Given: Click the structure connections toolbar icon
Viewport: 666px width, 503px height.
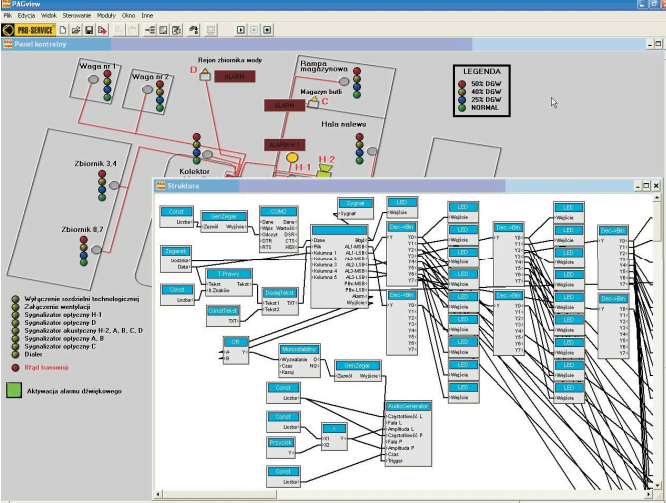Looking at the screenshot, I should (150, 30).
